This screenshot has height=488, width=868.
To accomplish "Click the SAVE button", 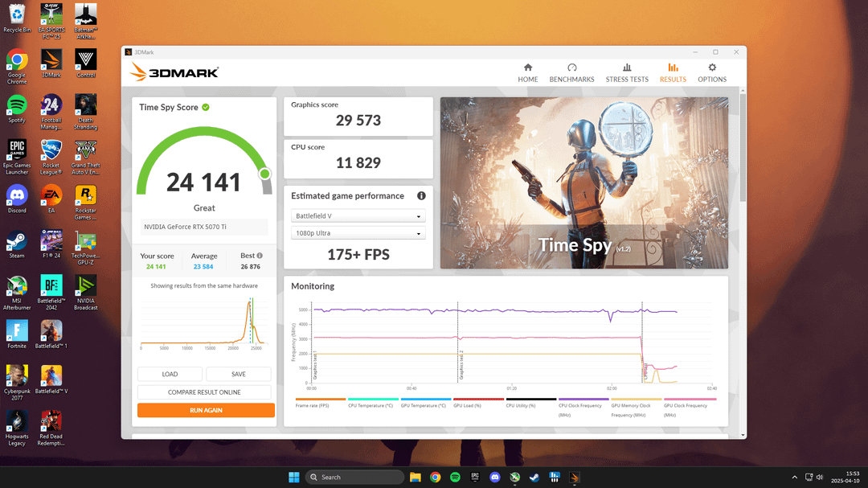I will point(239,375).
